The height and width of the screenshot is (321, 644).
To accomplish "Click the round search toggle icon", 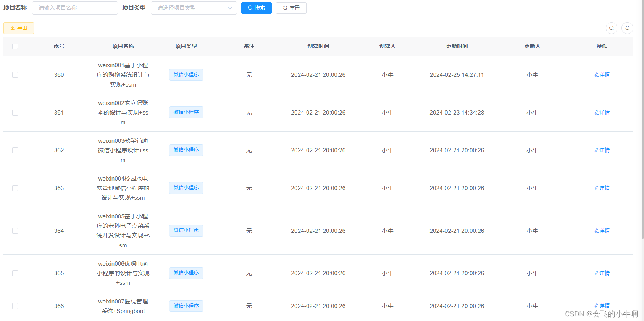I will click(x=612, y=28).
